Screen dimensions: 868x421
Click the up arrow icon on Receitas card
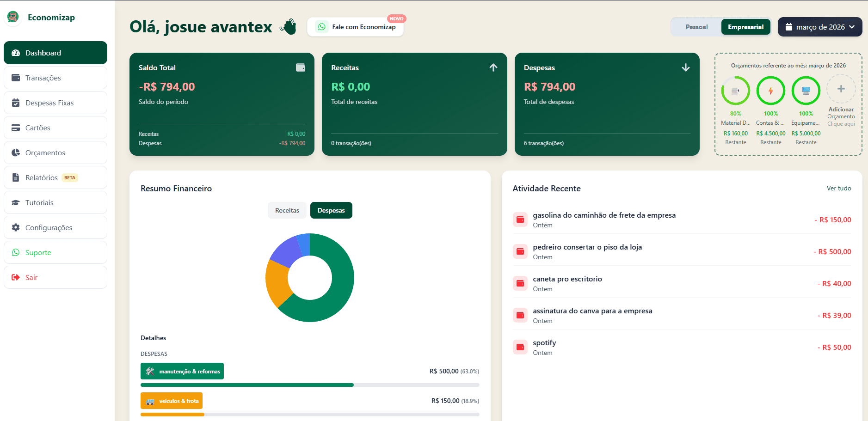pyautogui.click(x=493, y=67)
